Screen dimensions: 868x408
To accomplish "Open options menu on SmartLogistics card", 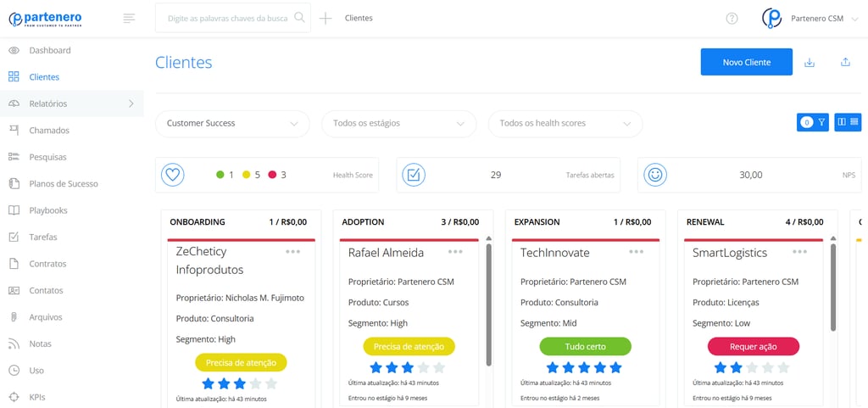I will (799, 252).
